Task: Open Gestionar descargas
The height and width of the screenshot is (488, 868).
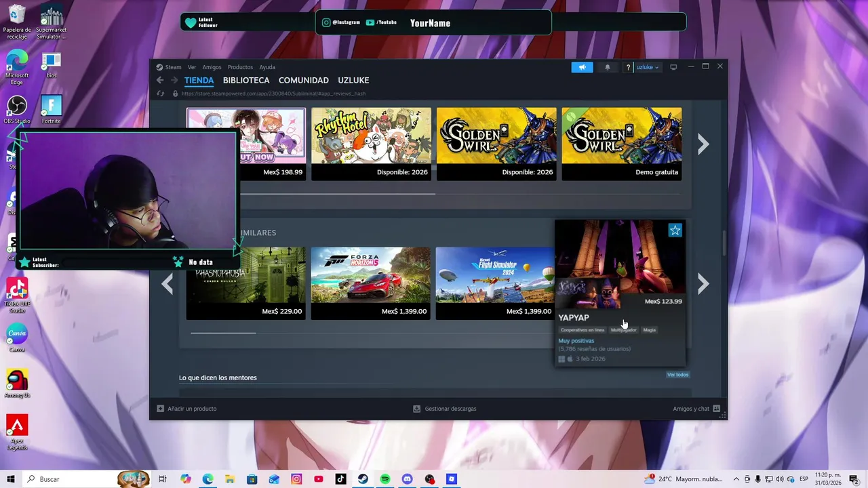Action: [x=445, y=409]
